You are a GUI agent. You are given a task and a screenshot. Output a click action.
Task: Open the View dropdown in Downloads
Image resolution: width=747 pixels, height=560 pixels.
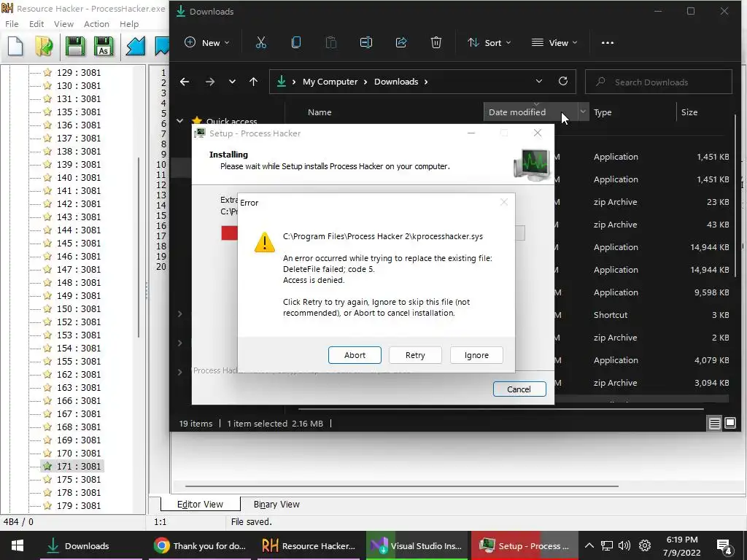(554, 42)
